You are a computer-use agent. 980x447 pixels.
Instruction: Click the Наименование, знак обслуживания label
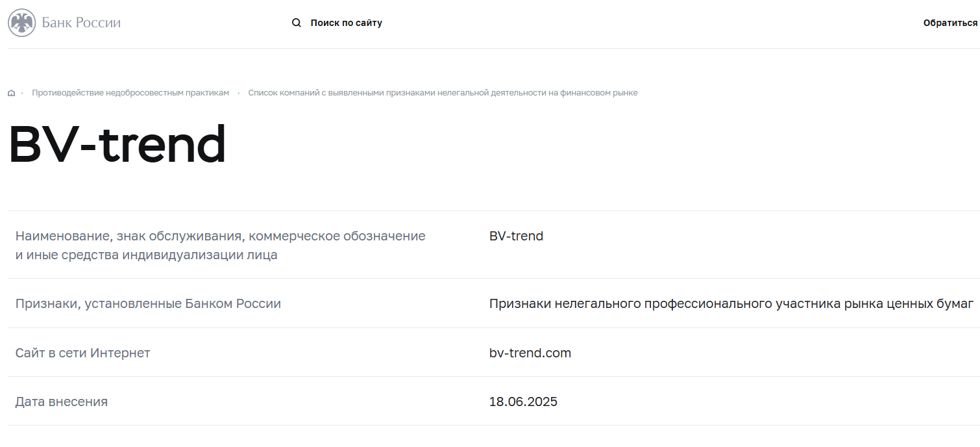point(221,236)
